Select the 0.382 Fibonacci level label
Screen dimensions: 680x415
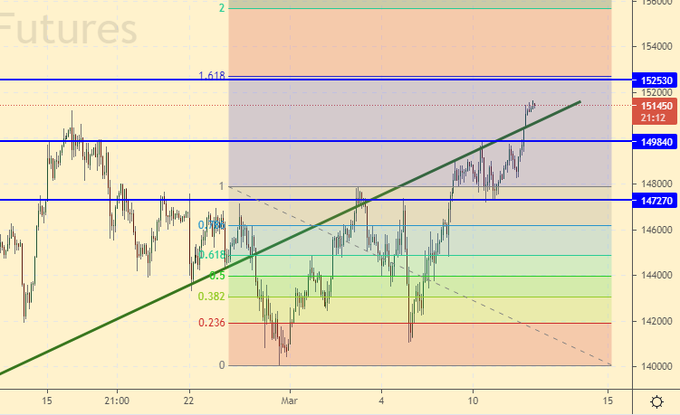(x=210, y=297)
